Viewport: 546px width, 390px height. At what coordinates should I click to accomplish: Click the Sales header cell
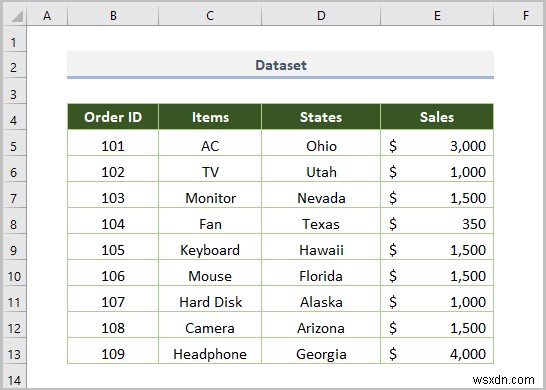[x=437, y=117]
